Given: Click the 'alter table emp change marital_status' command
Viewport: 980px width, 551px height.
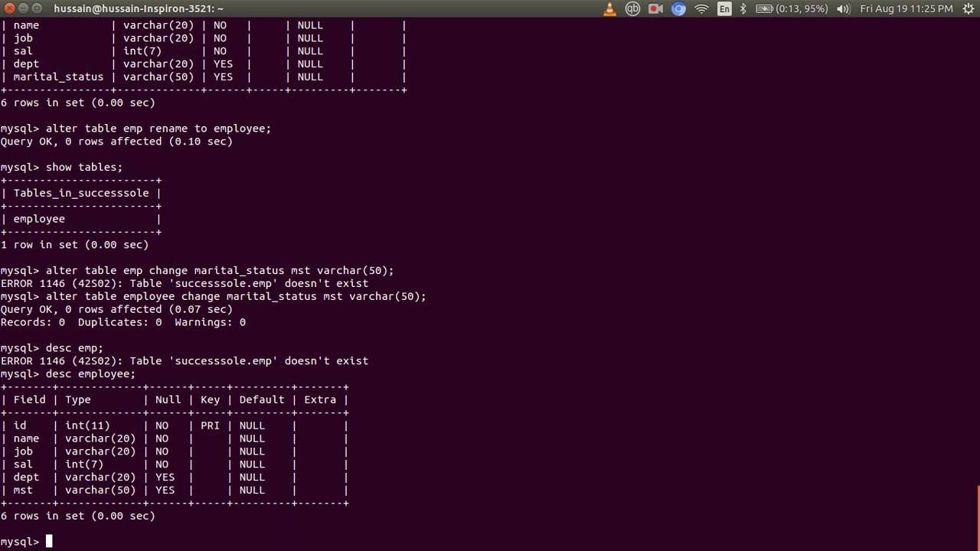Looking at the screenshot, I should [x=220, y=270].
